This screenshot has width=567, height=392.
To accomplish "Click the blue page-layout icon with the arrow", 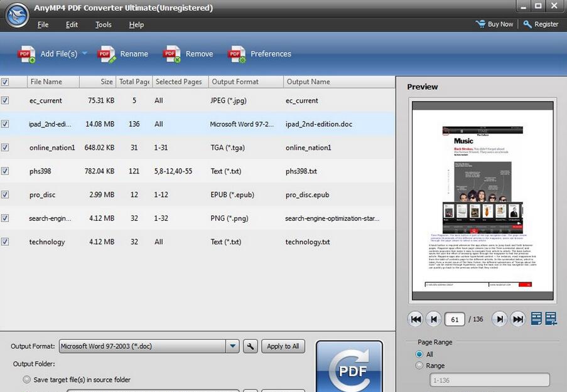I will [x=551, y=319].
